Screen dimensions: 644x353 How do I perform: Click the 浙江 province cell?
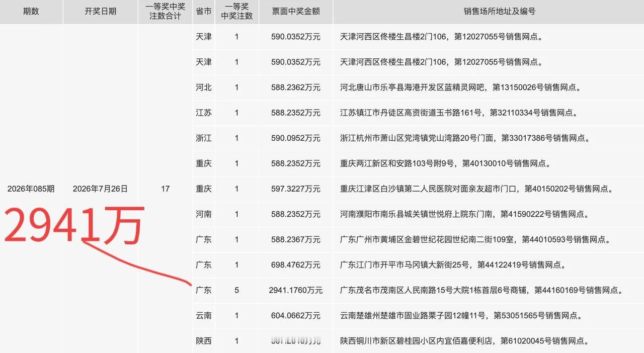[x=204, y=138]
